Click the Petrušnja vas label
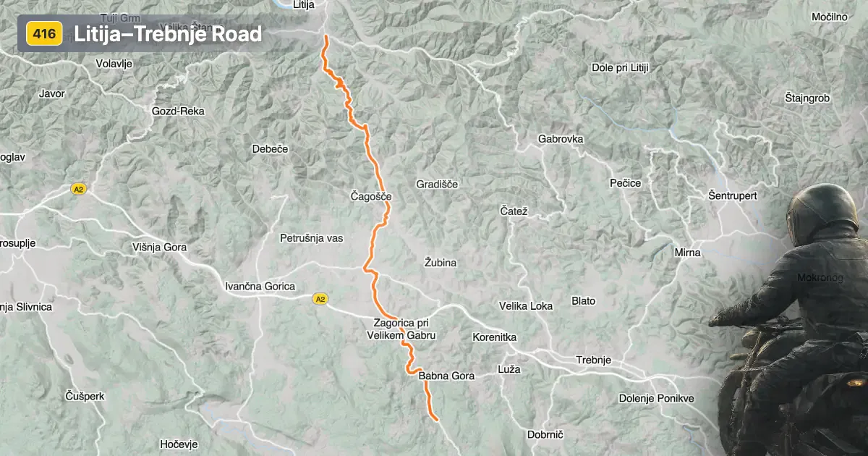 [312, 238]
